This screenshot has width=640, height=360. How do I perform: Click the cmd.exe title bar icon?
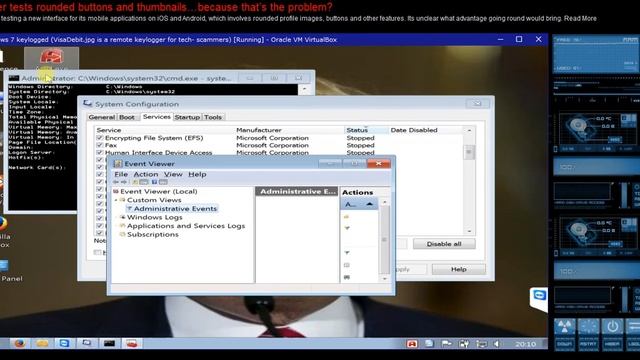[14, 78]
